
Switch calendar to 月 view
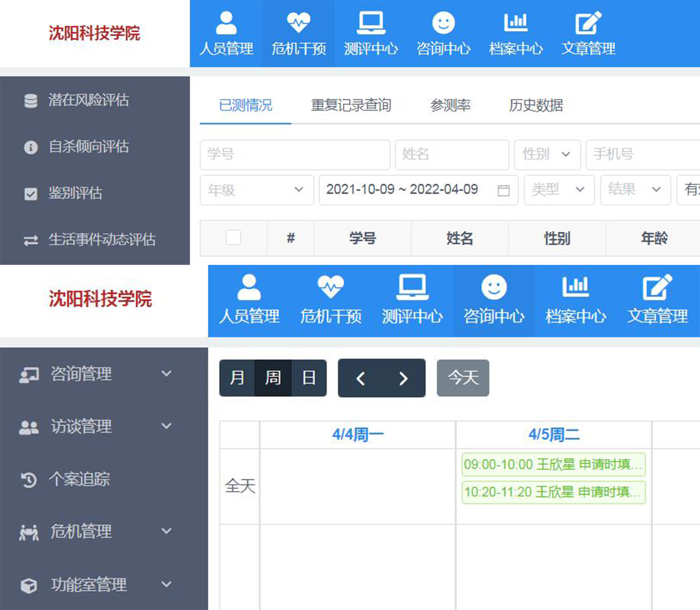point(237,378)
